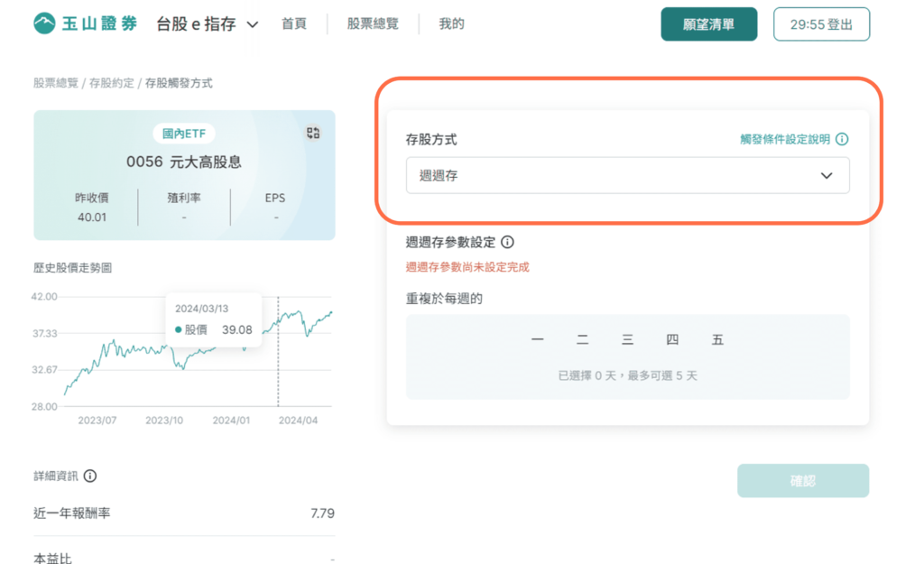Click the 29:55 登出 logout button

821,24
